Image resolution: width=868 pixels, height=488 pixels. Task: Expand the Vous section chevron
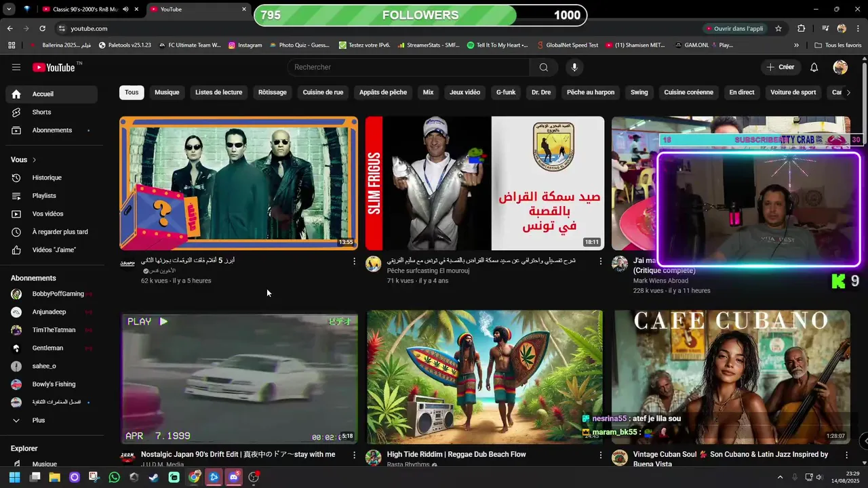tap(35, 160)
